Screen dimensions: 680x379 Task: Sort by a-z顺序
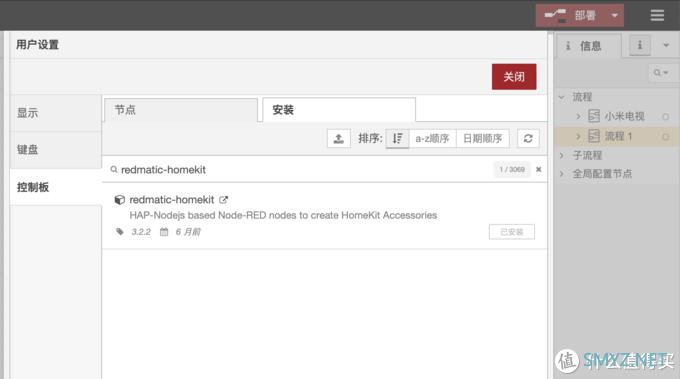tap(432, 139)
